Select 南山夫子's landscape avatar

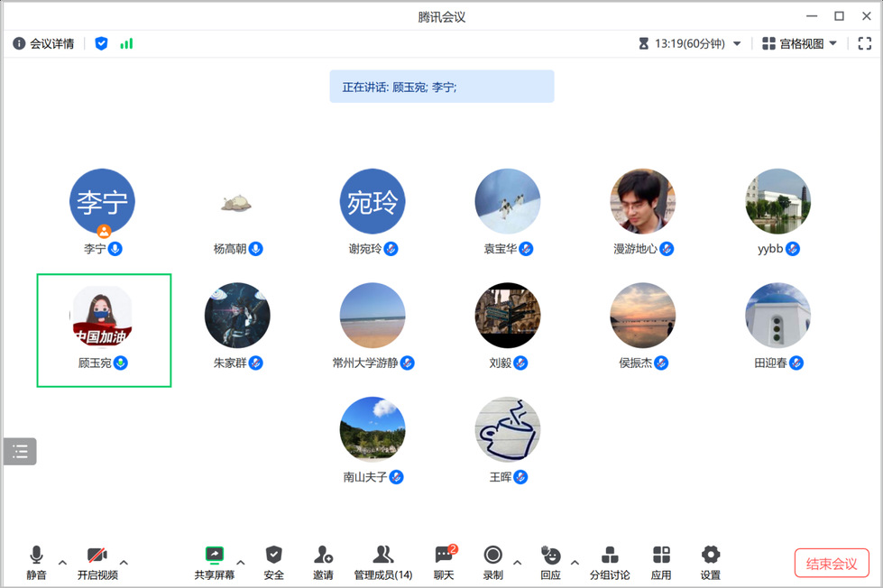[x=373, y=430]
